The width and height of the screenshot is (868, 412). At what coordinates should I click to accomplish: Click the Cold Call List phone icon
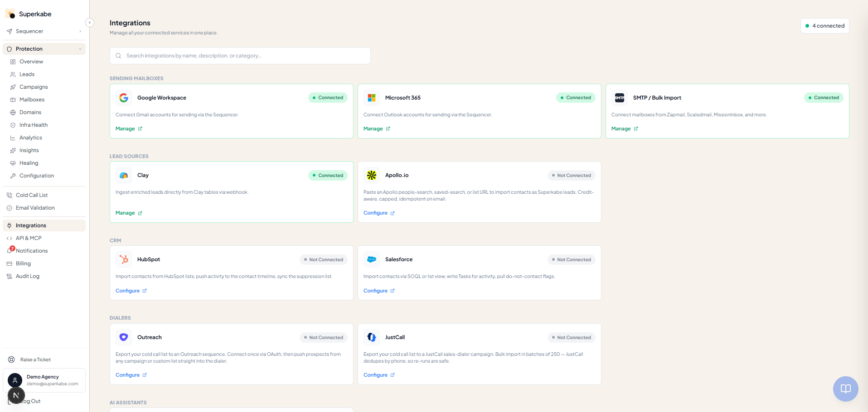point(9,195)
